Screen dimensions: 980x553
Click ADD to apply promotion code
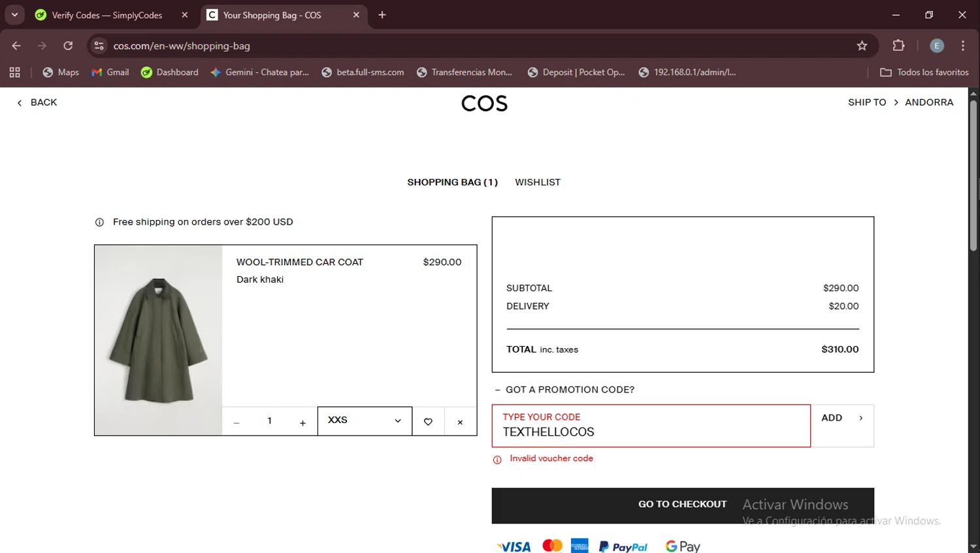click(842, 425)
